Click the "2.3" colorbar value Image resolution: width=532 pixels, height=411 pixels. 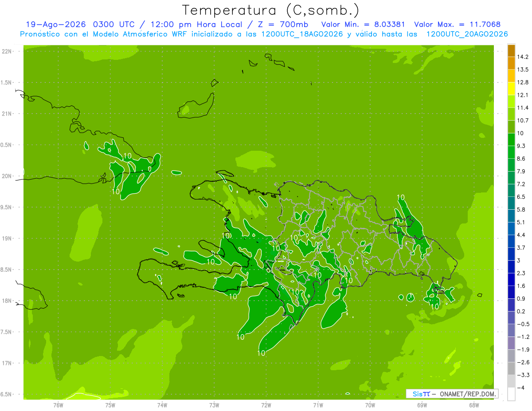tap(521, 273)
